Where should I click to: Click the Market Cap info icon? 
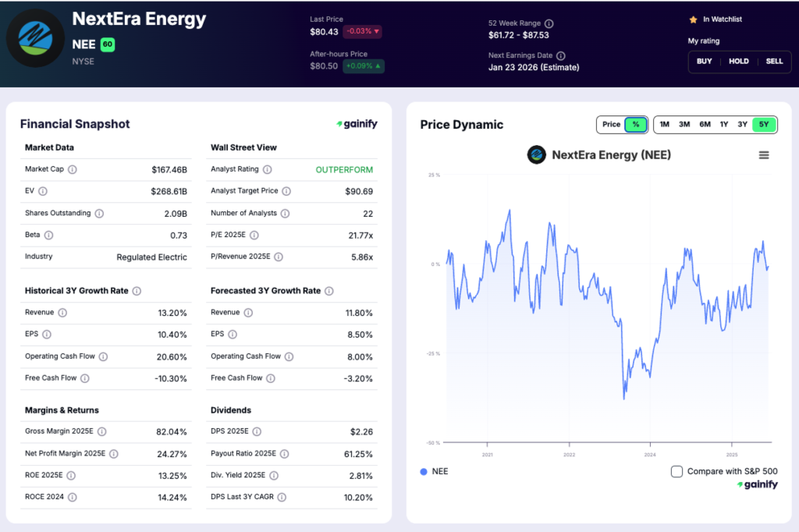point(74,169)
